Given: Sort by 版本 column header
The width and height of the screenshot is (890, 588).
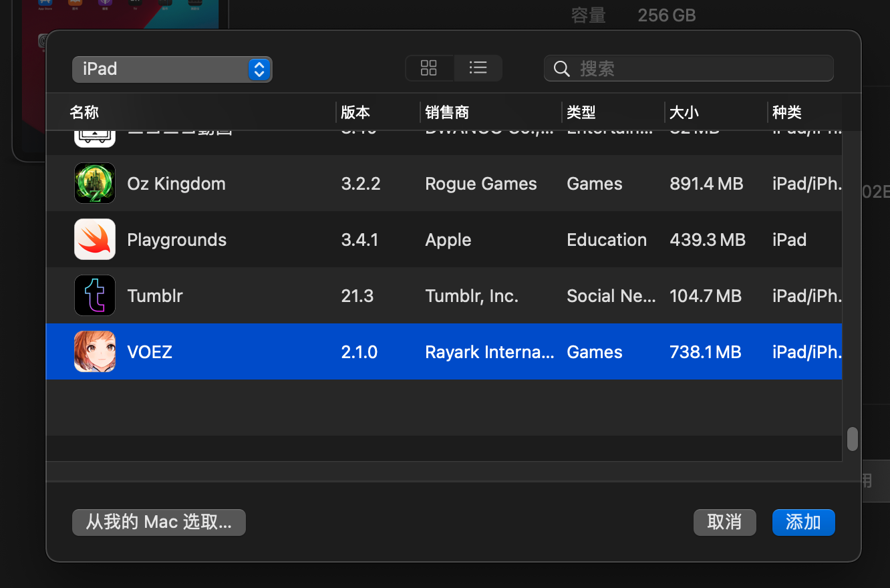Looking at the screenshot, I should point(355,112).
